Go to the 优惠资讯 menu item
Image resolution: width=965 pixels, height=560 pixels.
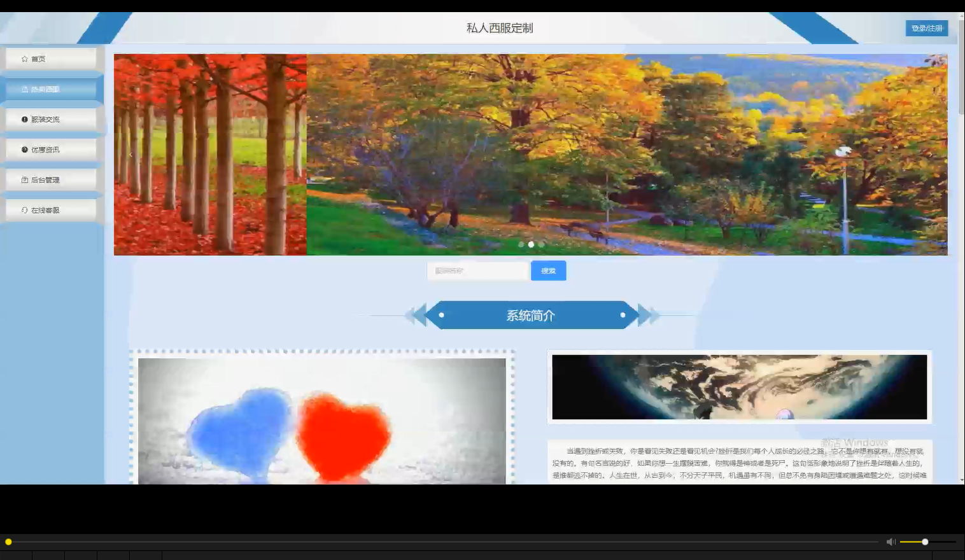tap(51, 150)
